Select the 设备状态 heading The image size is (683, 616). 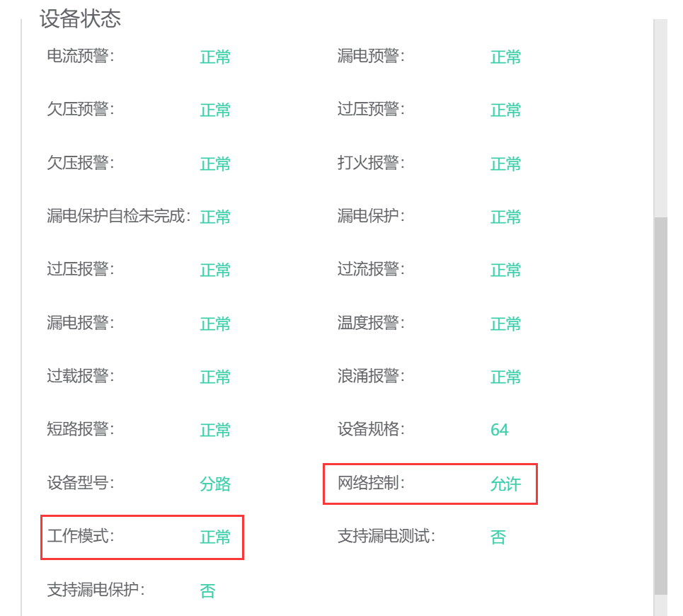pos(80,18)
